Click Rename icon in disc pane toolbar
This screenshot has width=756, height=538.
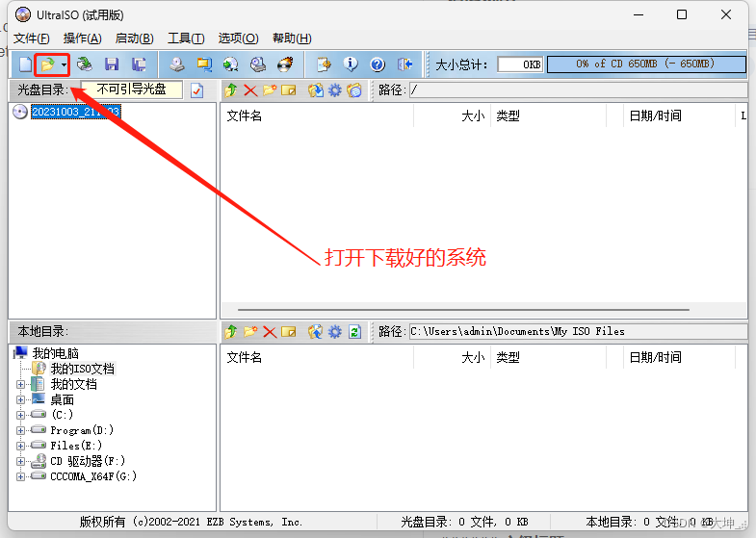[288, 90]
